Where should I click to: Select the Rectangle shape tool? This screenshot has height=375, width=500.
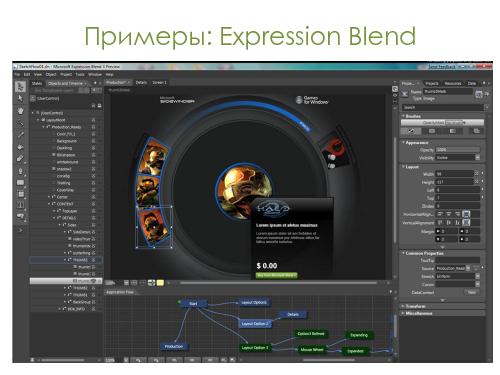[21, 183]
